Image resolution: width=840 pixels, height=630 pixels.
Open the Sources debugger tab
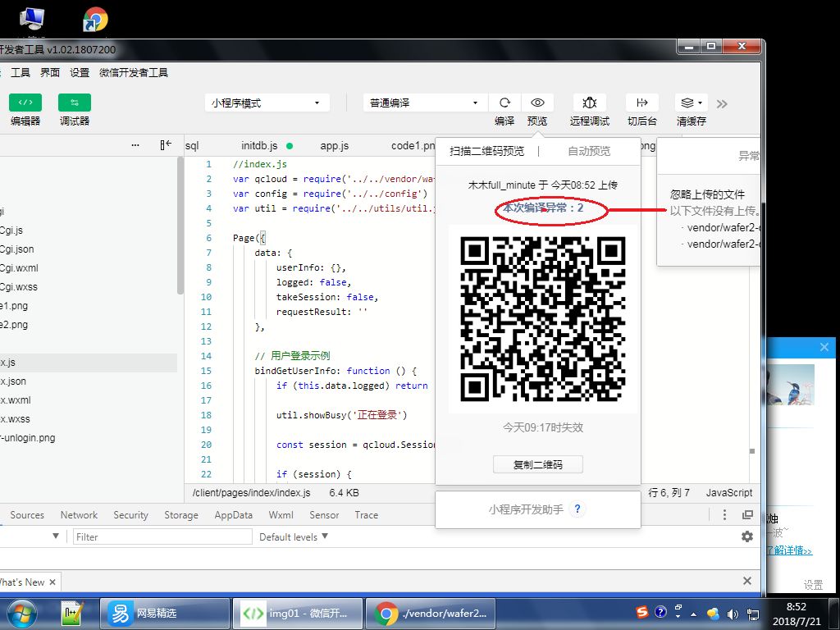coord(27,515)
